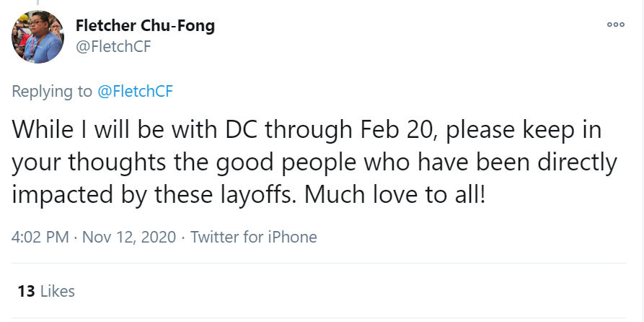Click Fletcher Chu-Fong's profile avatar
Viewport: 644px width, 322px height.
pos(38,37)
